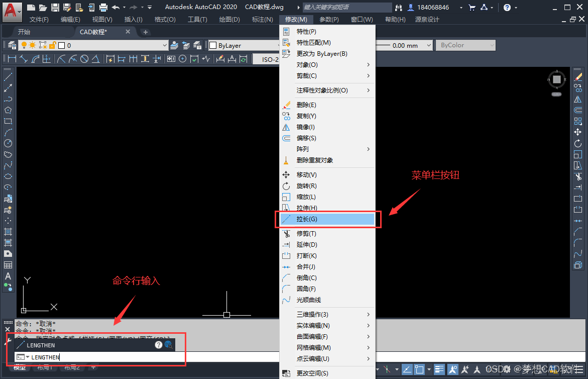
Task: Click the Mirror icon in right modify toolbar
Action: pos(578,99)
